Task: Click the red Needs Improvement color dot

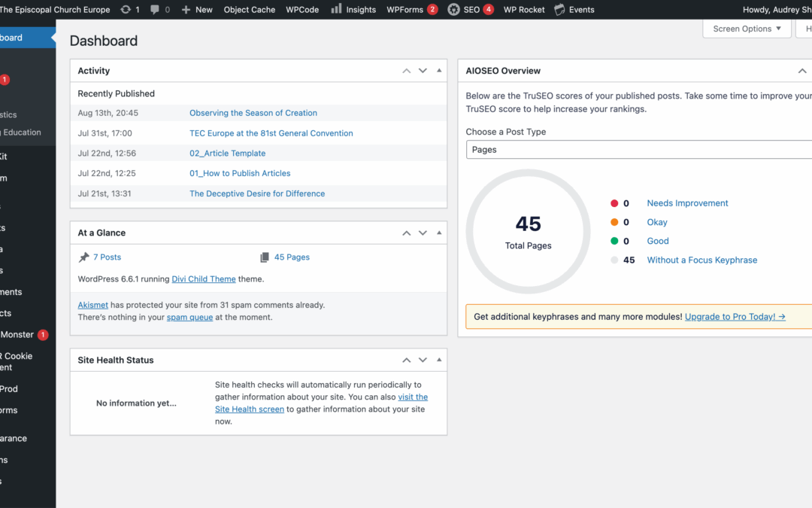Action: pyautogui.click(x=614, y=203)
